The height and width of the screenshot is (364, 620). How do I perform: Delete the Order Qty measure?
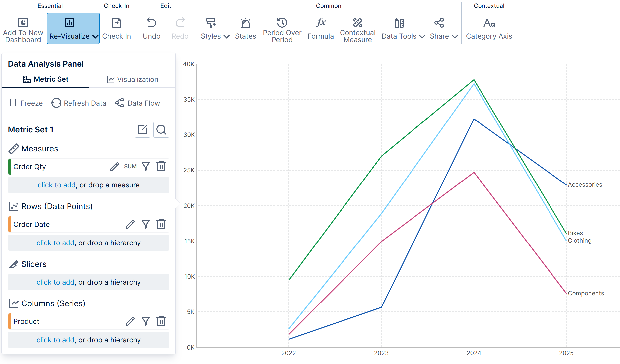click(161, 166)
